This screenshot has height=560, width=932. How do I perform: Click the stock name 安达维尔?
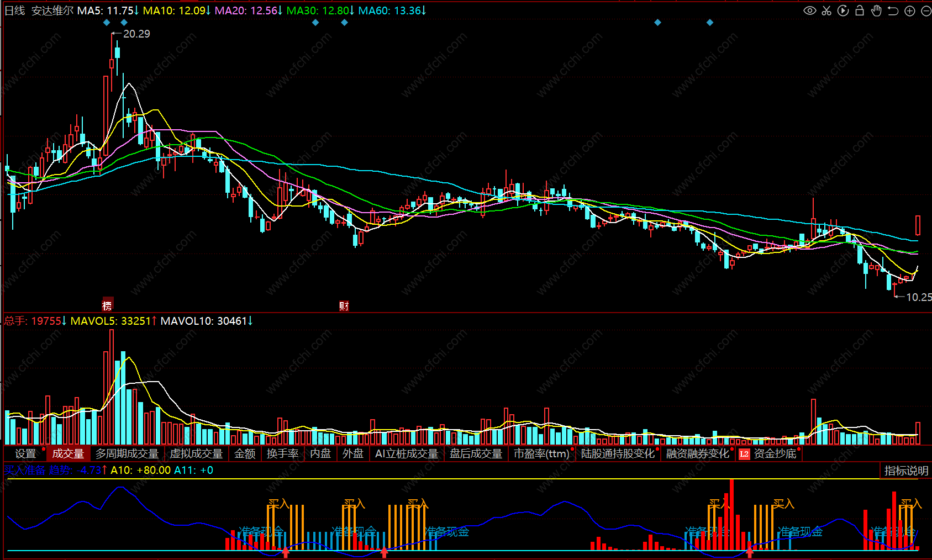(52, 10)
